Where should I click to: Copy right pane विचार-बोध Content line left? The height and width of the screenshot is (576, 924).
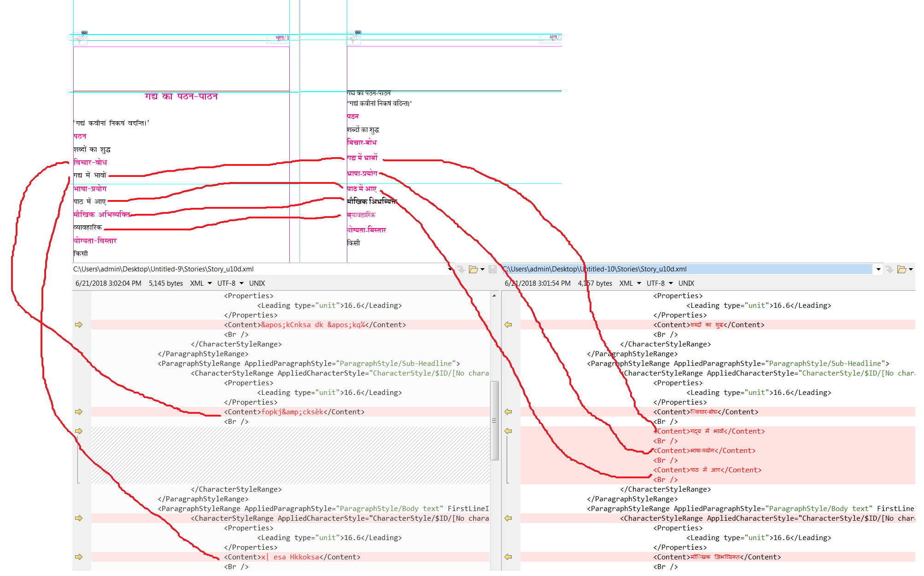[x=508, y=412]
